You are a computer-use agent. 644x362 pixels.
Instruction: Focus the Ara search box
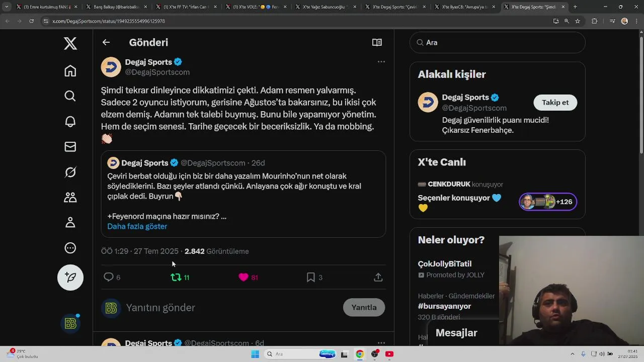click(x=498, y=43)
